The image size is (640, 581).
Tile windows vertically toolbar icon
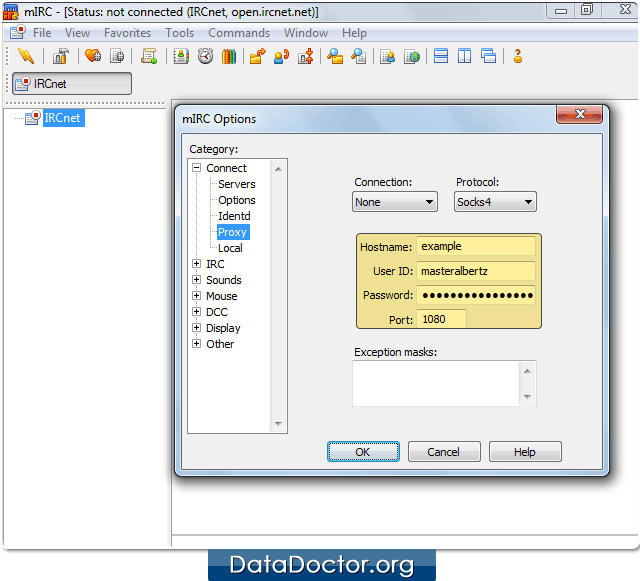point(464,56)
